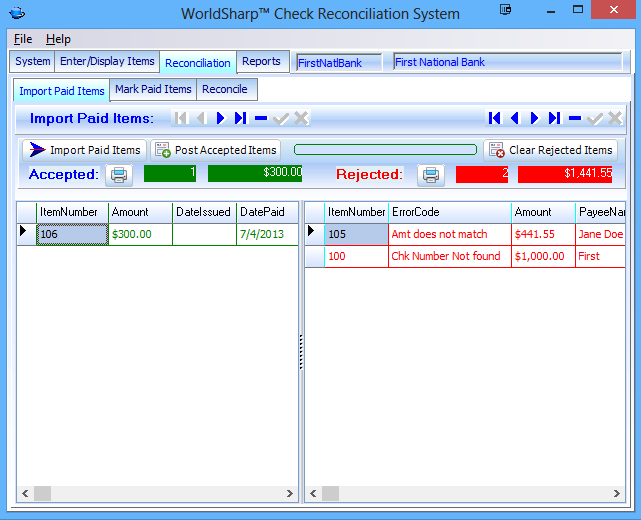Viewport: 641px width, 520px height.
Task: Delete record with right navigator minus icon
Action: click(x=575, y=118)
